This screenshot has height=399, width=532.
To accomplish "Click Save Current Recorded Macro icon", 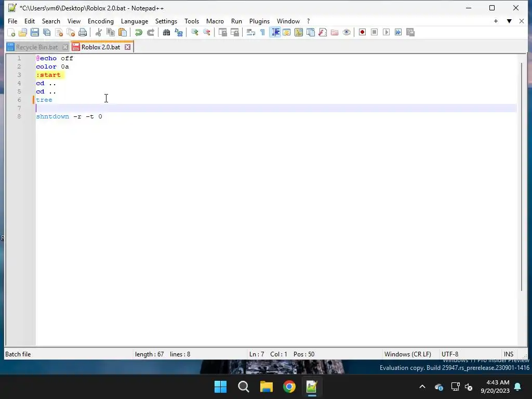I will pyautogui.click(x=410, y=32).
